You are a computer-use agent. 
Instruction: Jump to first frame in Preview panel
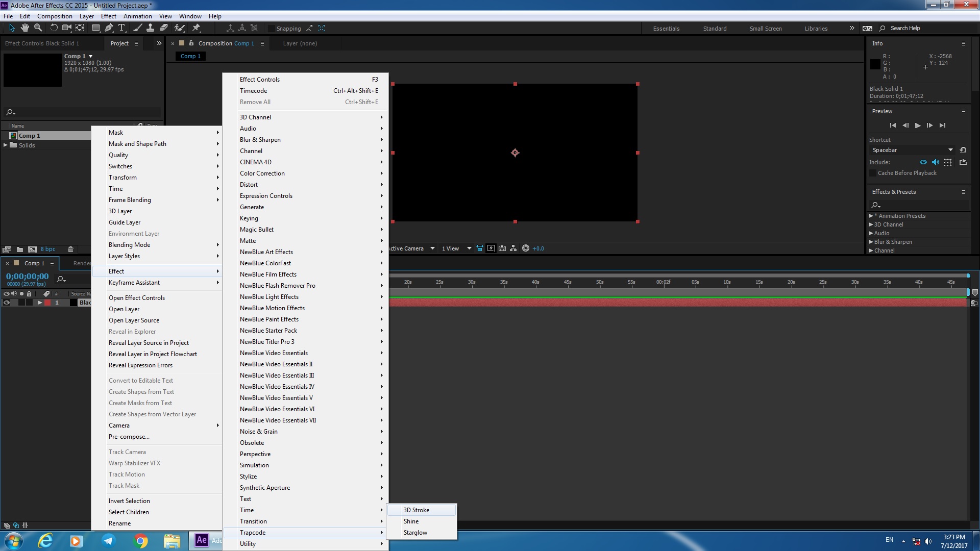pos(893,126)
